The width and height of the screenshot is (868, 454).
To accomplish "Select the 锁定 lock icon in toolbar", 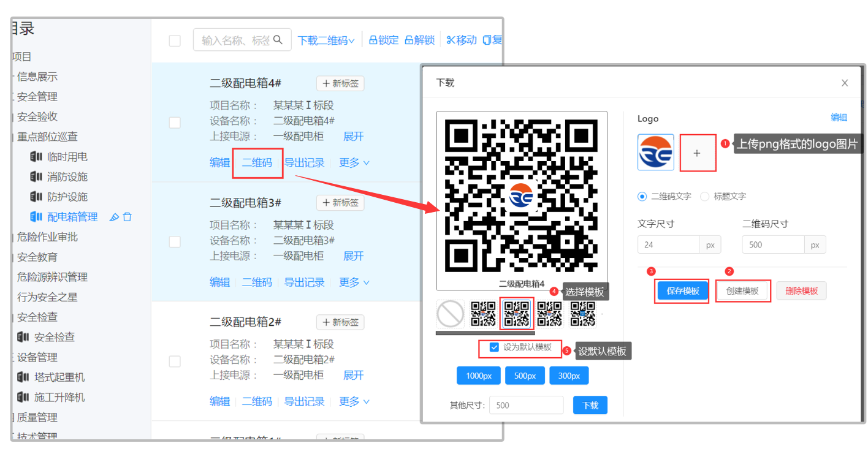I will coord(374,40).
